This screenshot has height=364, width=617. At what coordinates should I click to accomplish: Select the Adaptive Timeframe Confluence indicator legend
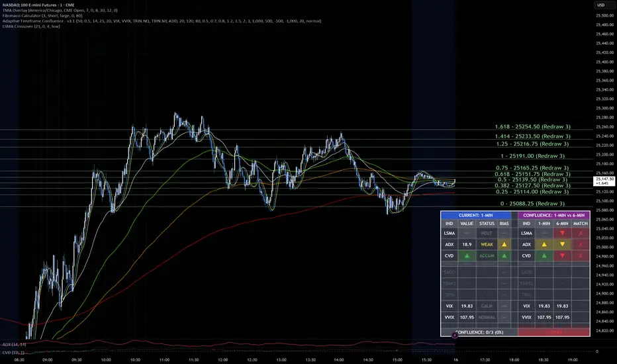pyautogui.click(x=162, y=21)
